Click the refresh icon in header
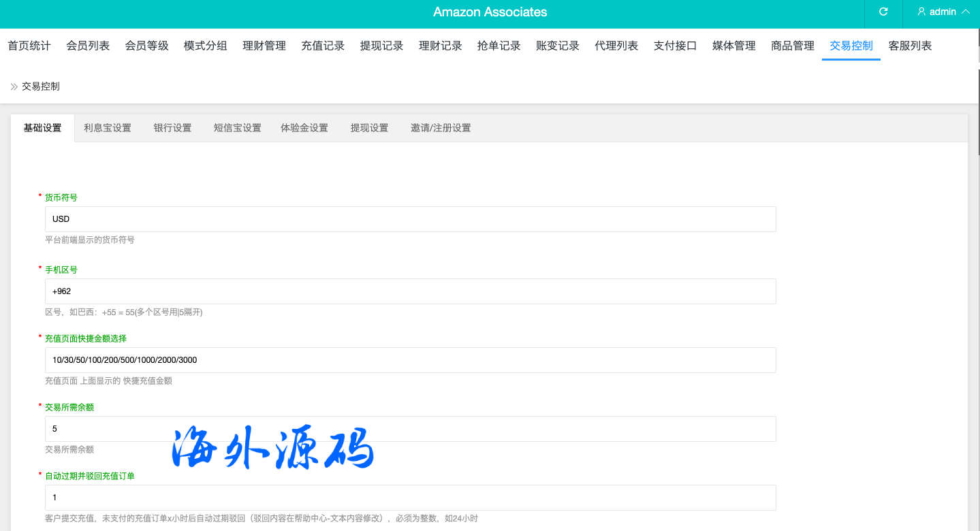 (x=883, y=12)
